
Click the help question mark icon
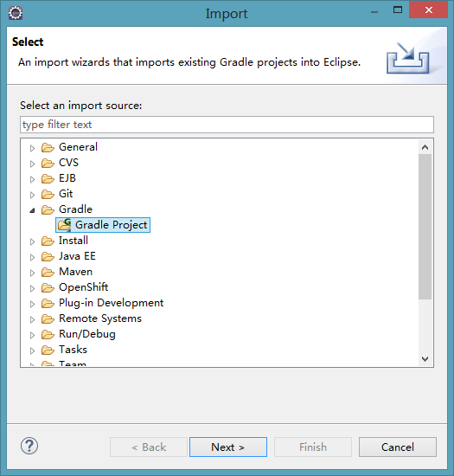(x=29, y=446)
